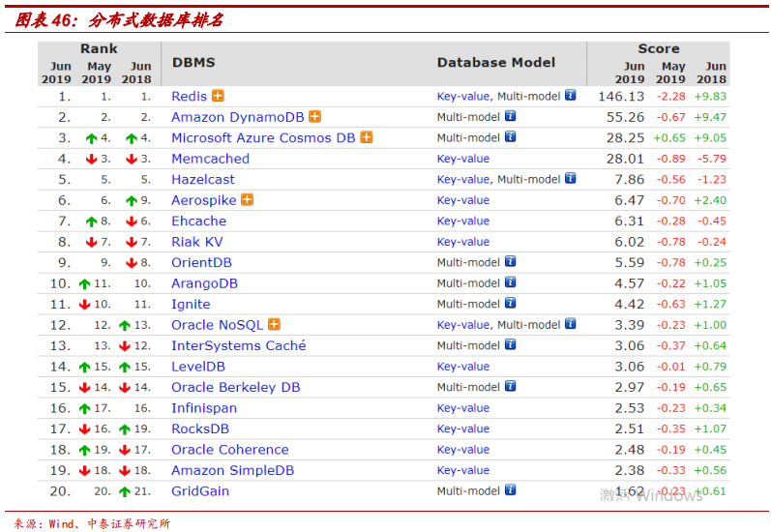This screenshot has height=532, width=771.
Task: Click Key-value model link in Amazon SimpleDB row
Action: pyautogui.click(x=463, y=470)
